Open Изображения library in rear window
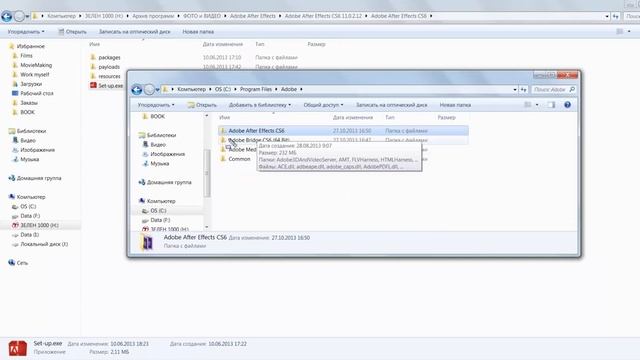640x360 pixels. (37, 150)
